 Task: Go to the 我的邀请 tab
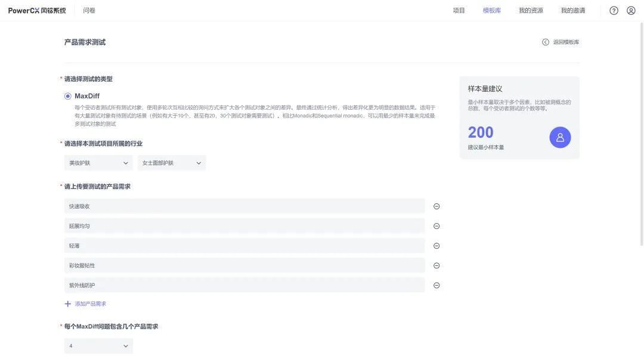[x=572, y=11]
